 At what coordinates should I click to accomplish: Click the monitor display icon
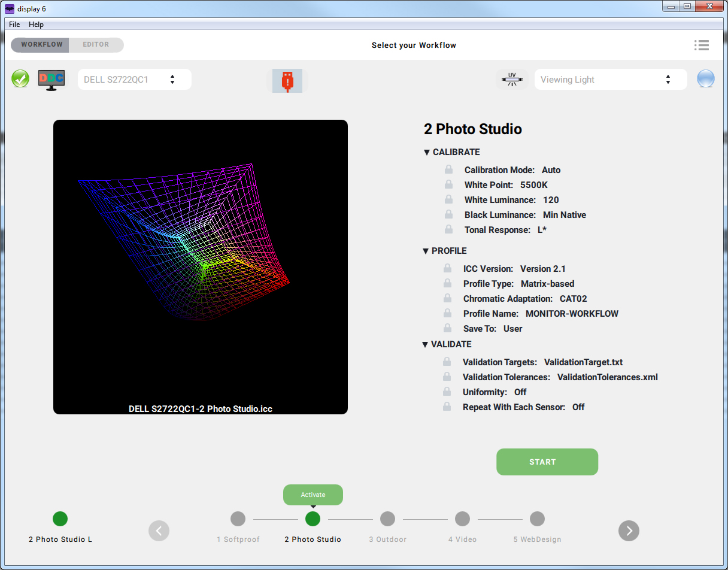pyautogui.click(x=51, y=80)
